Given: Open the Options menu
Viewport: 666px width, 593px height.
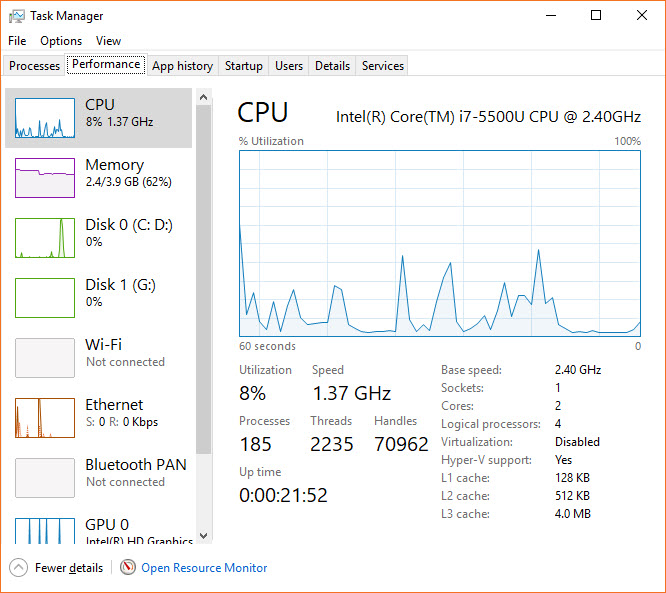Looking at the screenshot, I should point(61,41).
